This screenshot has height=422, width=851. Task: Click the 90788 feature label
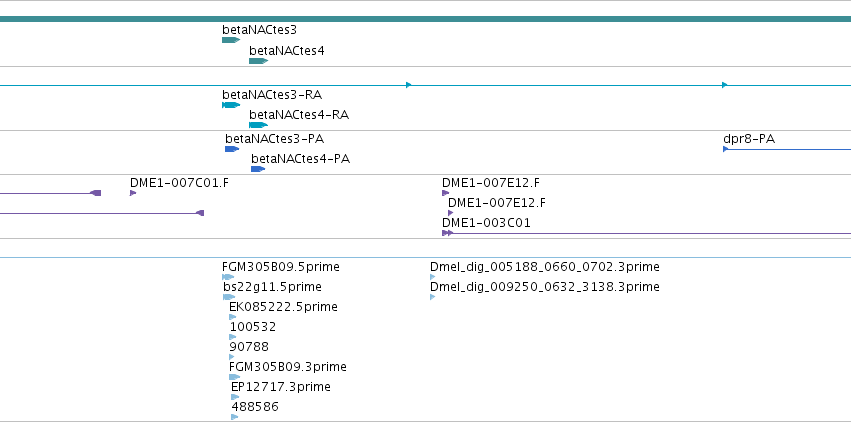coord(249,347)
